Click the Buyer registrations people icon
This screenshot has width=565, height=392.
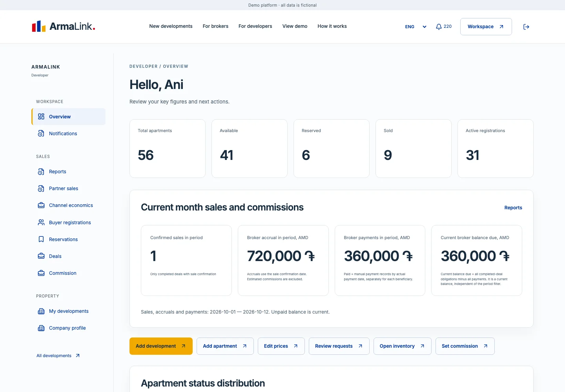pos(41,222)
